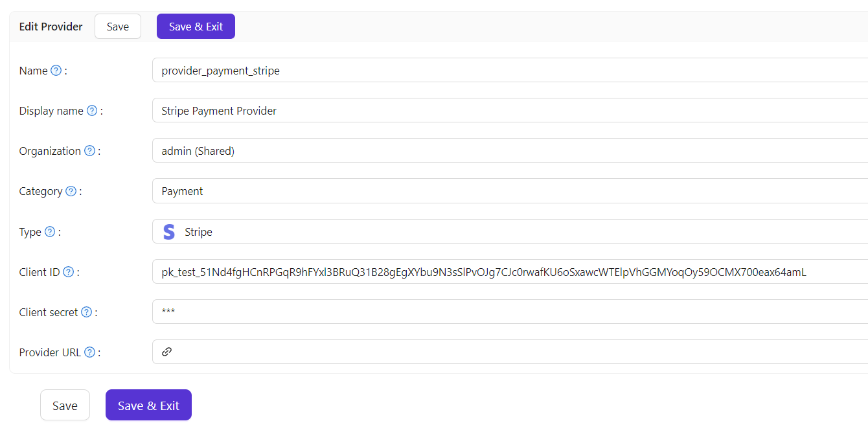Image resolution: width=868 pixels, height=434 pixels.
Task: Click help icon next to Organization
Action: click(89, 151)
